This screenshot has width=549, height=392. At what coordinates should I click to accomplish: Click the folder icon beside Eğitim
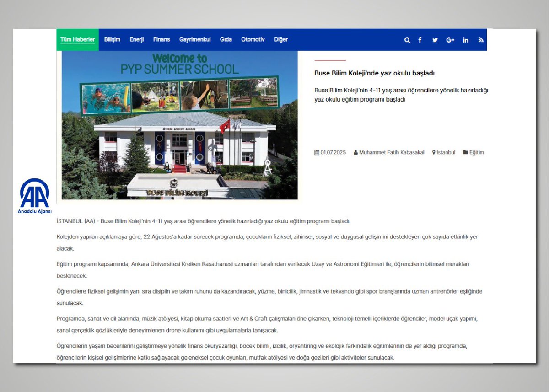(x=466, y=152)
